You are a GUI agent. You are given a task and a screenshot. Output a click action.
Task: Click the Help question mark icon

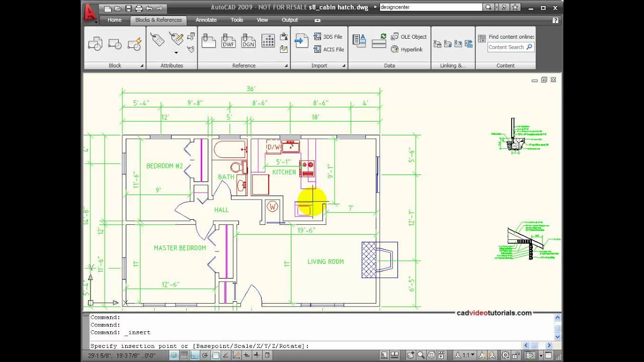555,20
